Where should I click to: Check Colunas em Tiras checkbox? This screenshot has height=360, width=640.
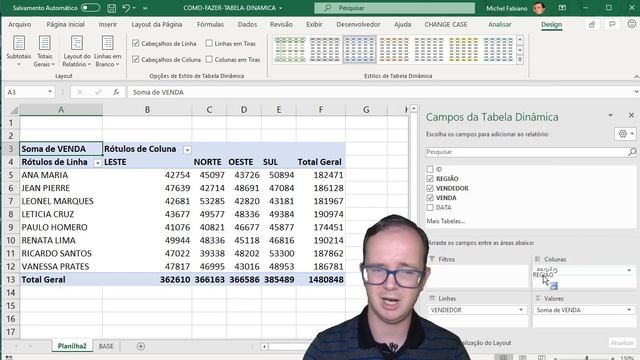pos(209,60)
